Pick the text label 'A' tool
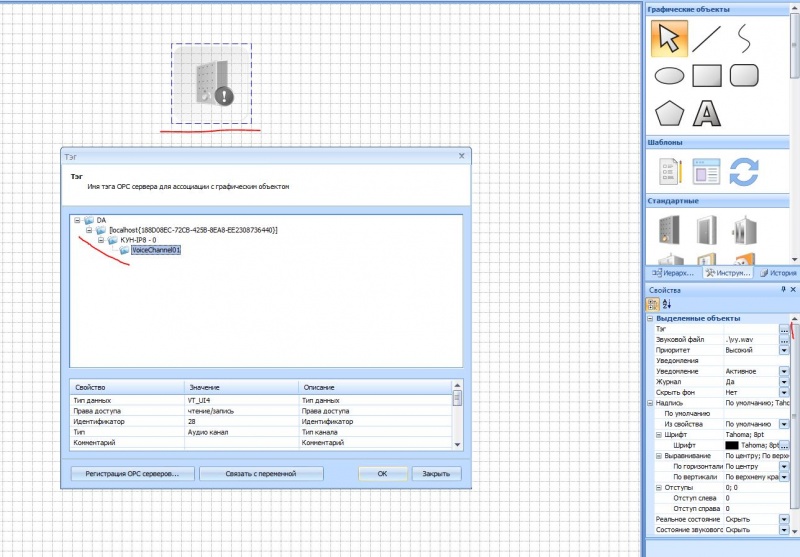The height and width of the screenshot is (557, 800). pos(707,114)
